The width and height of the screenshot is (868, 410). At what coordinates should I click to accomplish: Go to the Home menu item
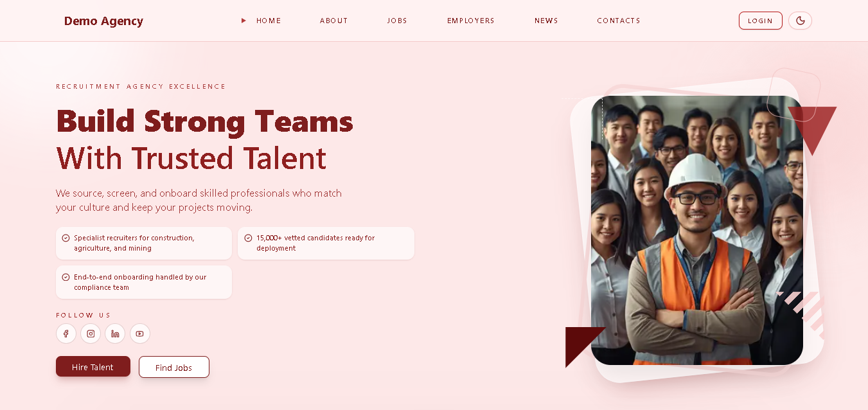tap(269, 21)
